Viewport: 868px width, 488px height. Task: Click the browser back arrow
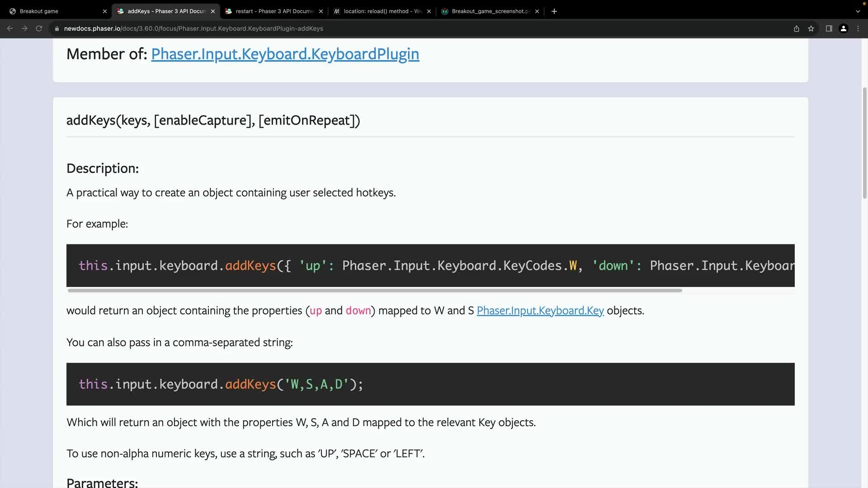click(10, 28)
